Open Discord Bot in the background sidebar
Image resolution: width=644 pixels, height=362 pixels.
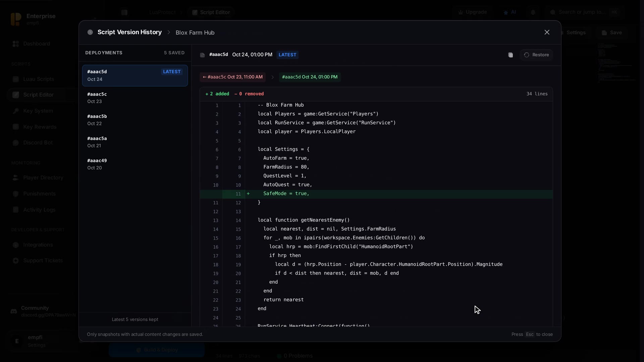coord(38,143)
